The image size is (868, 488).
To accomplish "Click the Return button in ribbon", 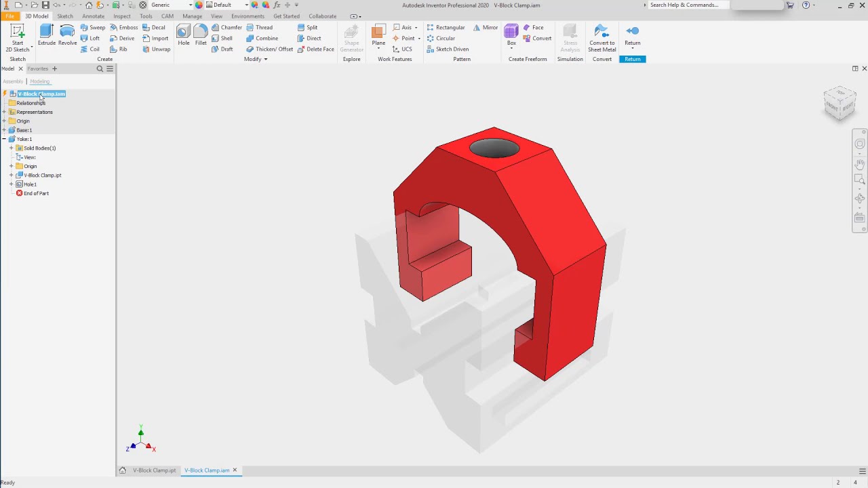I will point(633,35).
